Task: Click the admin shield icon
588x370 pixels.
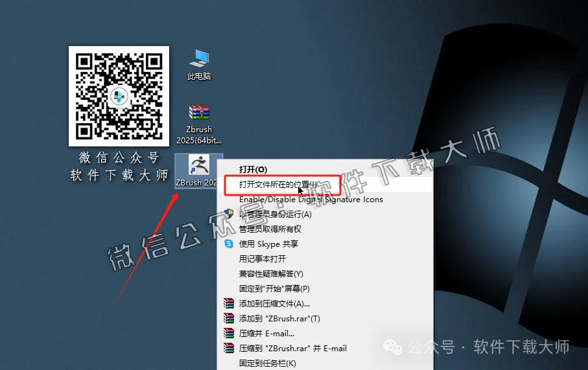Action: click(x=229, y=214)
